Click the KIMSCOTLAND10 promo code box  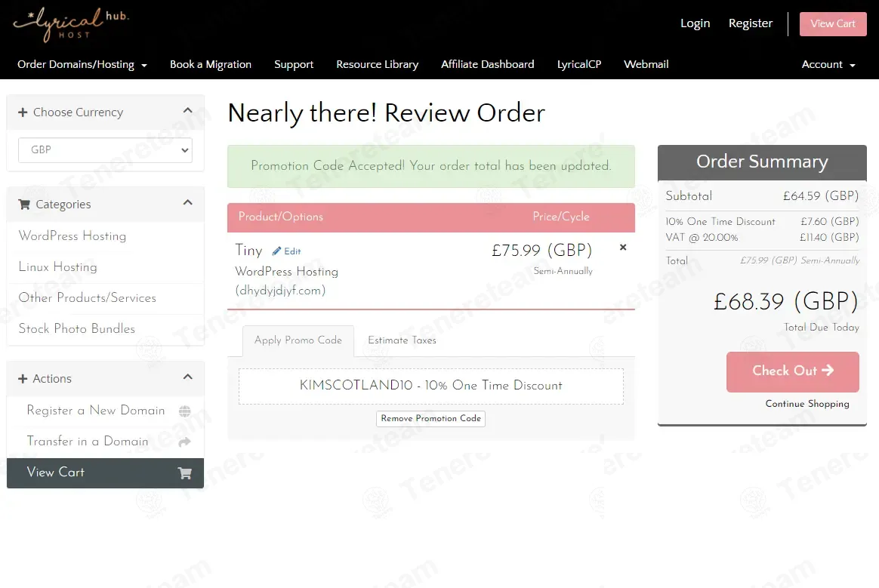[431, 386]
